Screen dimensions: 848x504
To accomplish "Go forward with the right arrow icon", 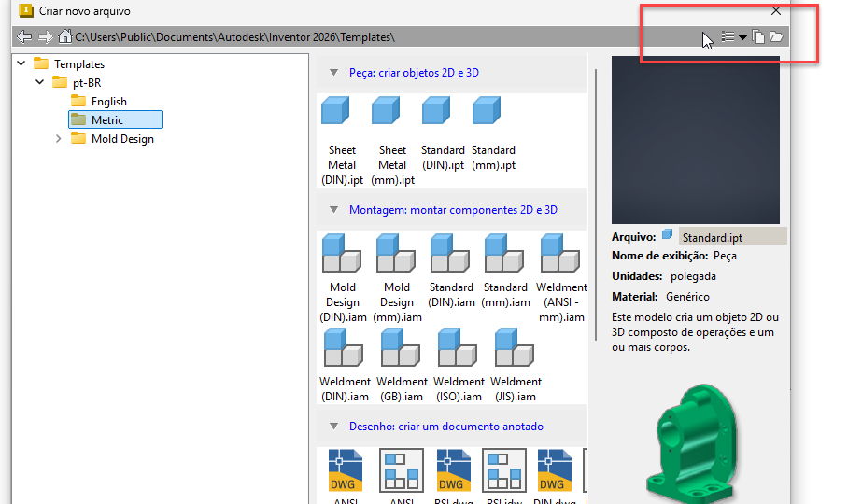I will (x=46, y=36).
